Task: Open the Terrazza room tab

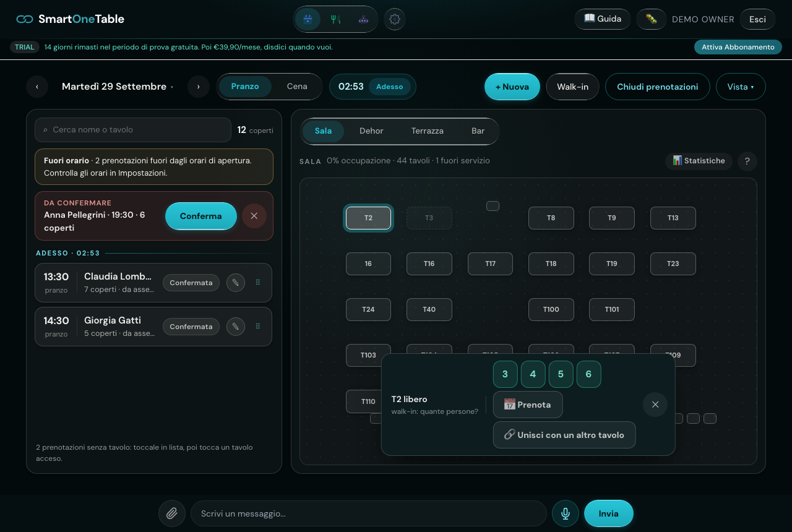Action: click(428, 131)
